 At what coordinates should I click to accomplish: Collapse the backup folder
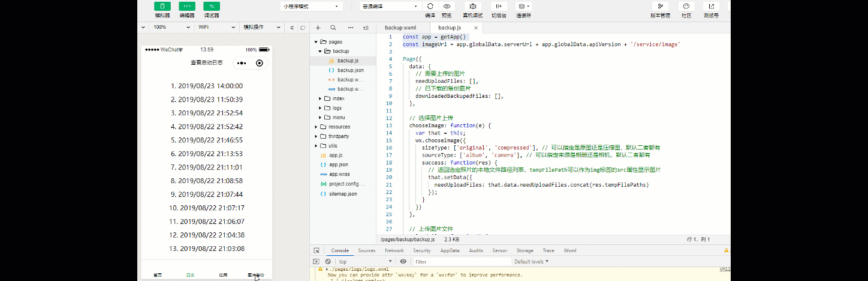321,51
